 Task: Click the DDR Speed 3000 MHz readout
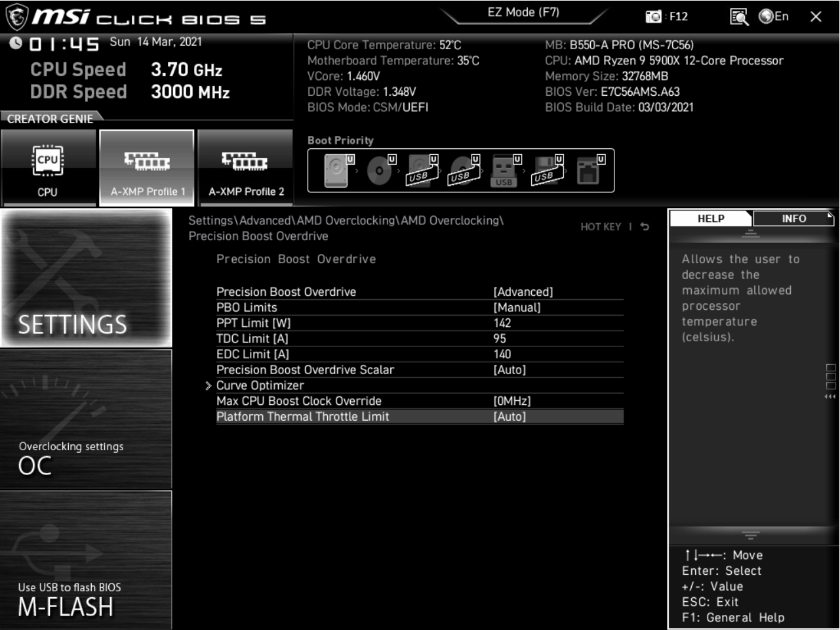[130, 92]
